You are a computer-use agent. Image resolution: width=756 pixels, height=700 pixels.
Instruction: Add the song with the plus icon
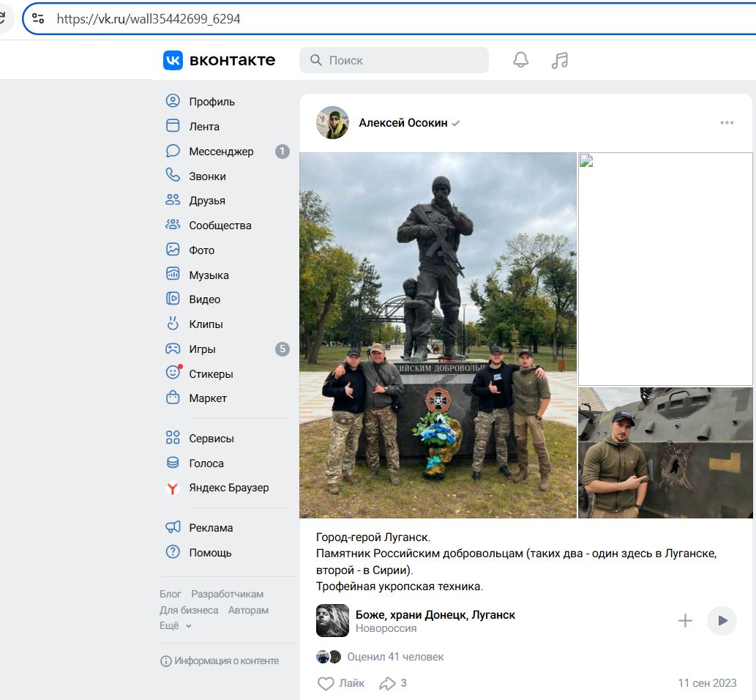685,621
